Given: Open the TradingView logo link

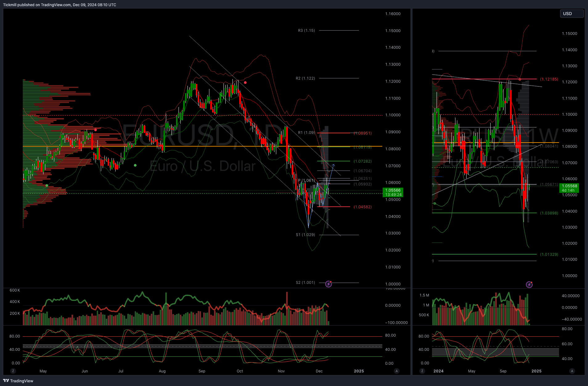Looking at the screenshot, I should pyautogui.click(x=18, y=381).
